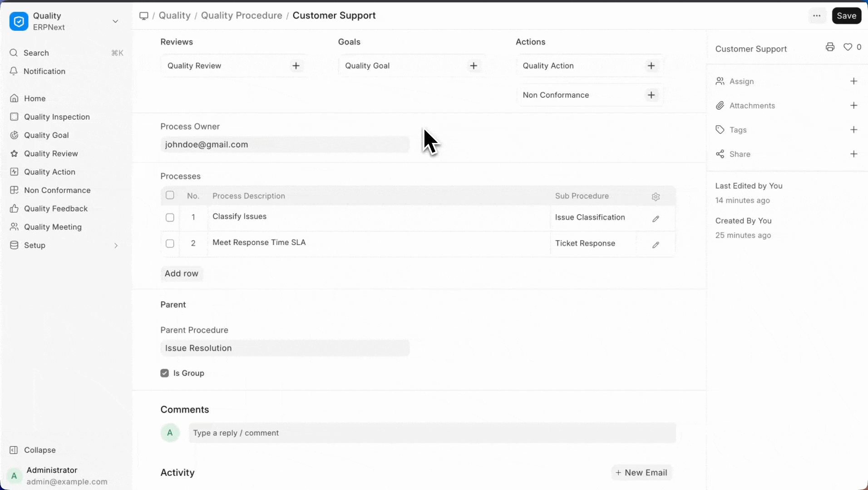Viewport: 868px width, 490px height.
Task: Select all rows in Processes table
Action: coord(170,196)
